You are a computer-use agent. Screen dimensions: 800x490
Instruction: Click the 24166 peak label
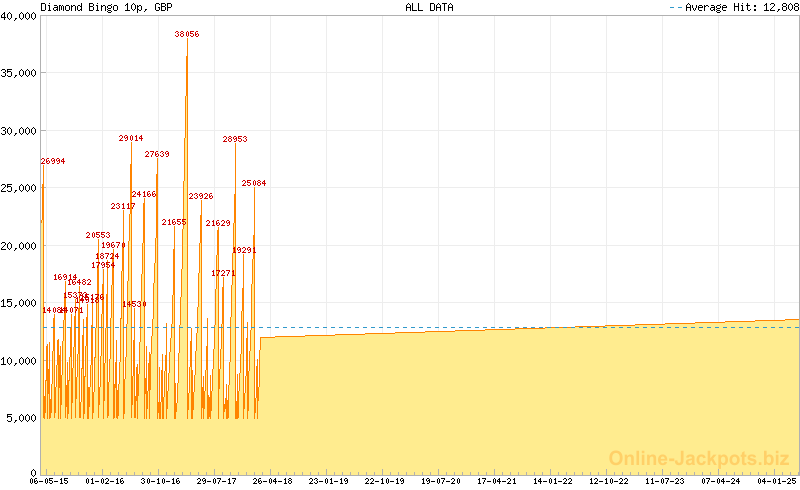click(144, 194)
